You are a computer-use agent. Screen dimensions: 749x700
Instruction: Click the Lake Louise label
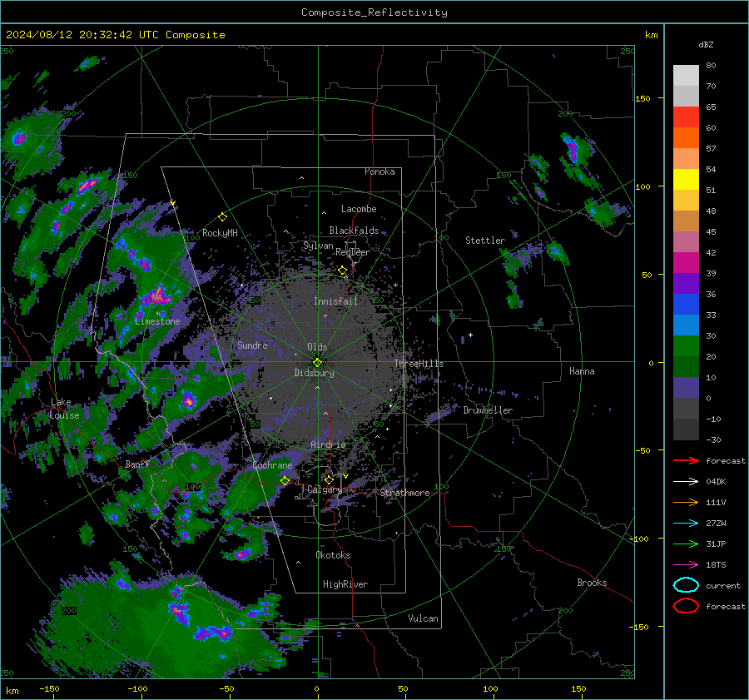64,409
